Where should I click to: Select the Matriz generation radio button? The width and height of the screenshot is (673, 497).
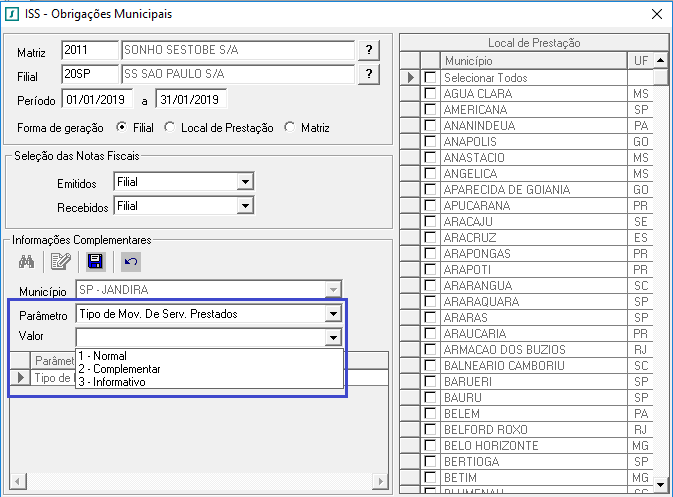pos(291,127)
